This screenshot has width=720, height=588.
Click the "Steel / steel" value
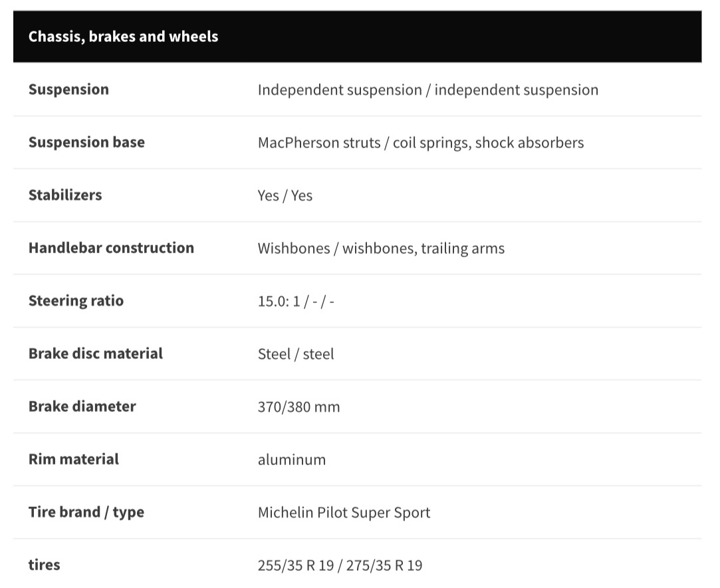point(296,354)
